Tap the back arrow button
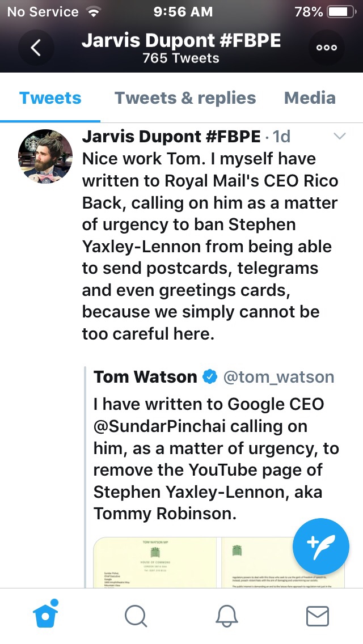The image size is (363, 644). [36, 48]
